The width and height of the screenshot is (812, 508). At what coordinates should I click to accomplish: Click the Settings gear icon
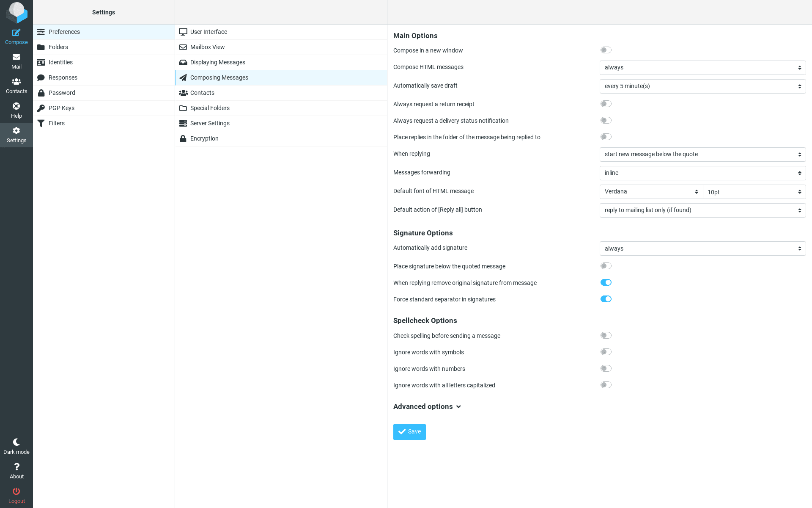tap(16, 130)
